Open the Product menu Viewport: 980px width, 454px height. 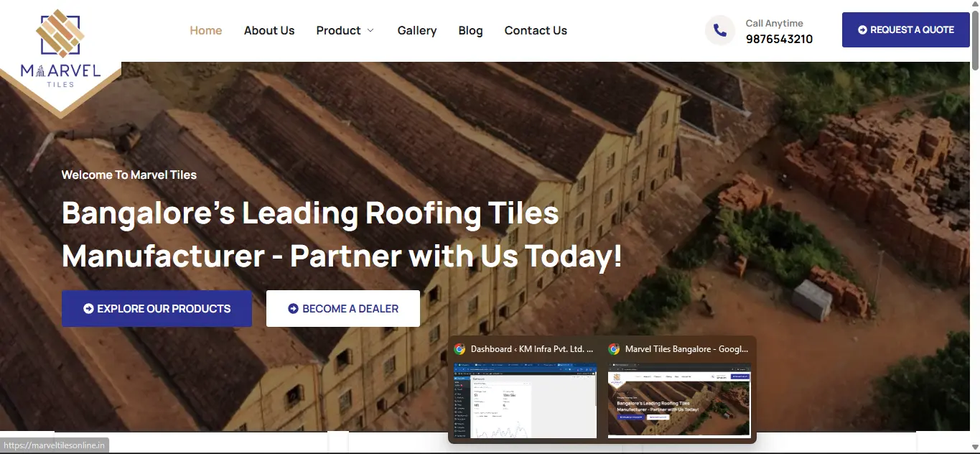tap(338, 30)
